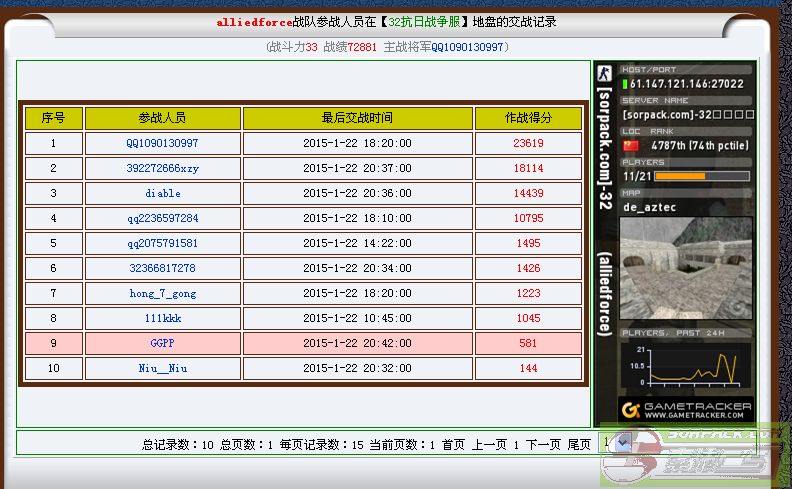Open player 392272666xzy link
This screenshot has height=489, width=792.
coord(162,169)
